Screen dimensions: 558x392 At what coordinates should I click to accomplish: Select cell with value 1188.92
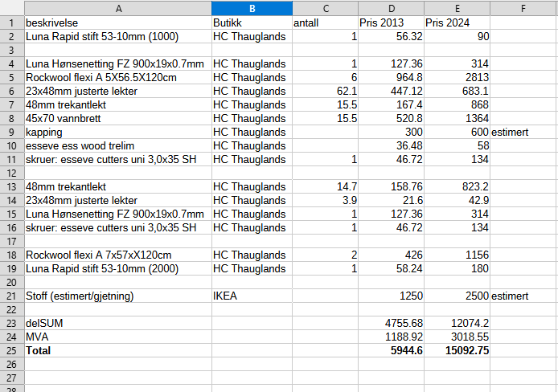[391, 337]
